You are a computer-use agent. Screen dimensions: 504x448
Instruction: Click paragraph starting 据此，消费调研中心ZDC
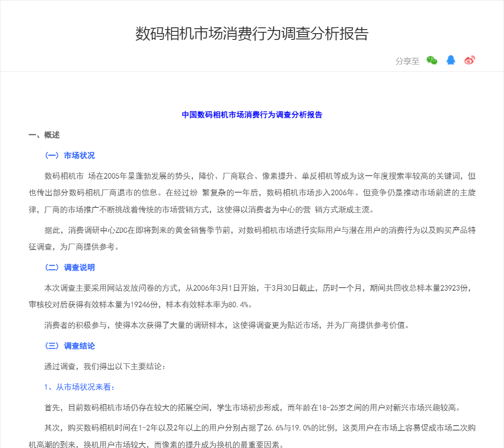point(252,238)
